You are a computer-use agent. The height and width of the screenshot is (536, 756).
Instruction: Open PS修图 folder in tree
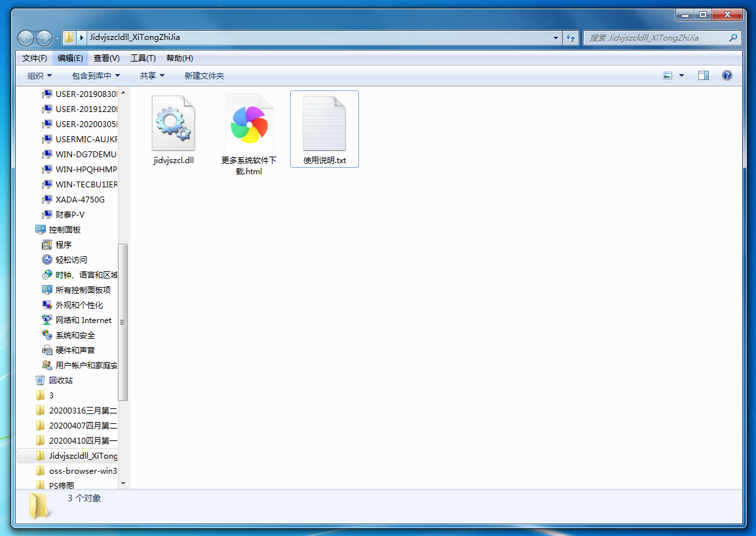click(x=55, y=485)
